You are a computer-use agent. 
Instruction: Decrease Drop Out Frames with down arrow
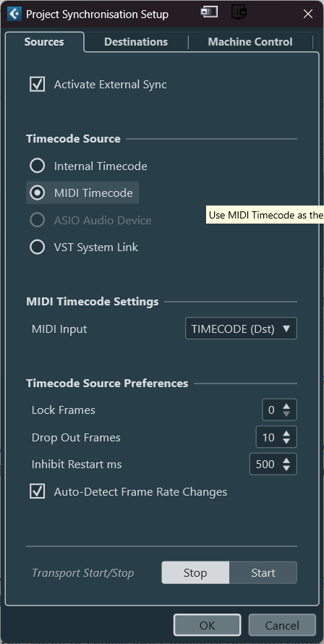pos(286,441)
